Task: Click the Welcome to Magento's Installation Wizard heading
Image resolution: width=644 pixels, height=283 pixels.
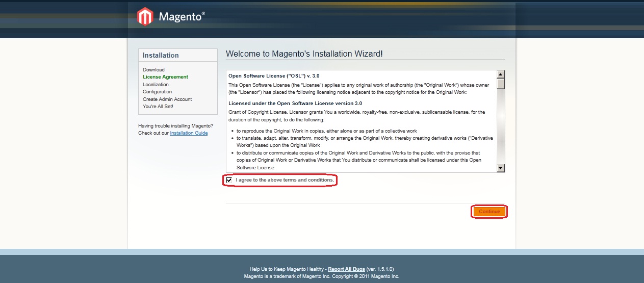Action: 304,54
